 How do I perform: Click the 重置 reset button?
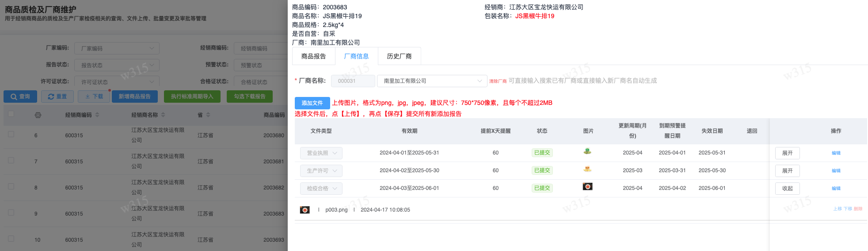point(57,97)
